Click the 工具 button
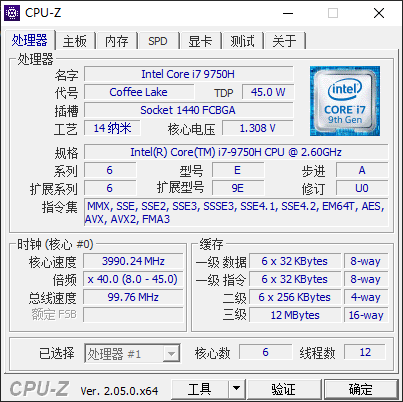Viewport: 403px width, 402px height. tap(200, 389)
